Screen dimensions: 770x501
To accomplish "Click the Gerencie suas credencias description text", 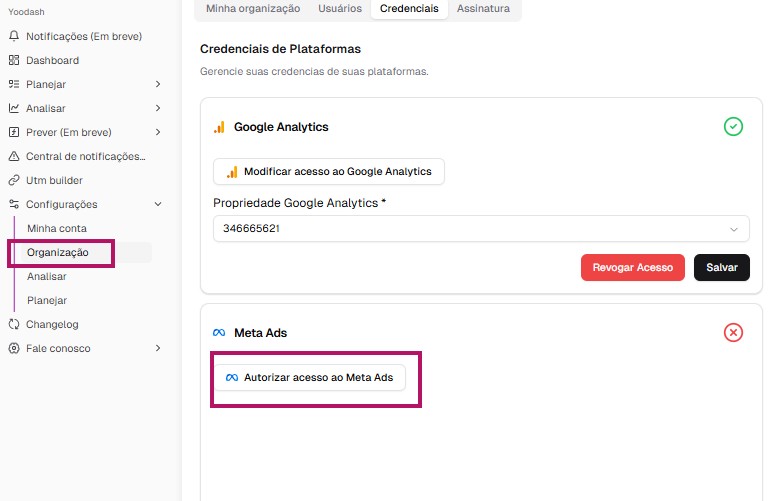I will point(314,72).
